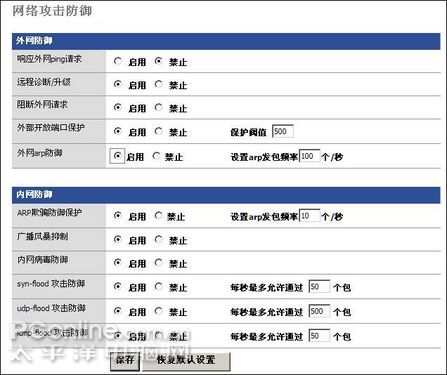Click 外网arp防御 arp发包频率 input field
Viewport: 447px width, 375px height.
click(x=310, y=156)
